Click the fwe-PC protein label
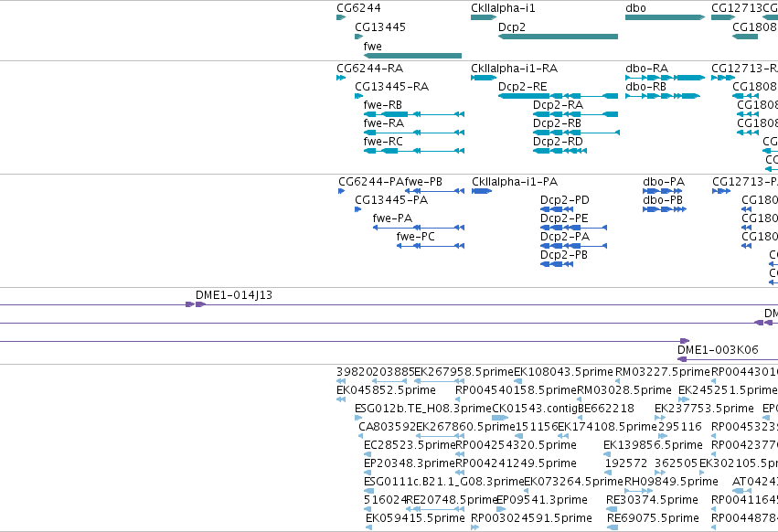The width and height of the screenshot is (778, 532). tap(415, 238)
